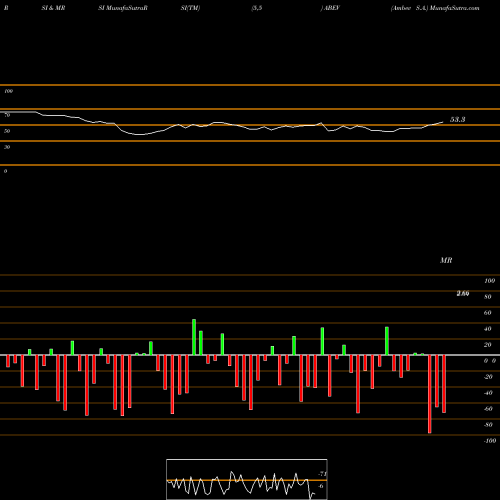Click the ABEV ticker text in the header
The height and width of the screenshot is (500, 500).
pyautogui.click(x=331, y=8)
